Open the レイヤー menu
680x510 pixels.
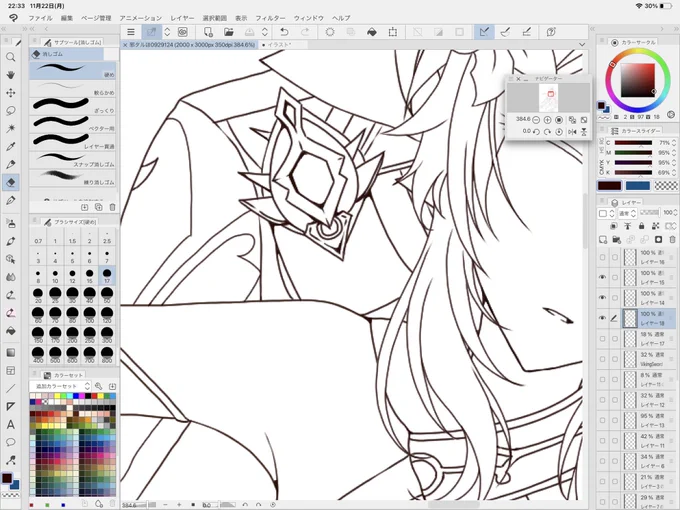tap(182, 18)
